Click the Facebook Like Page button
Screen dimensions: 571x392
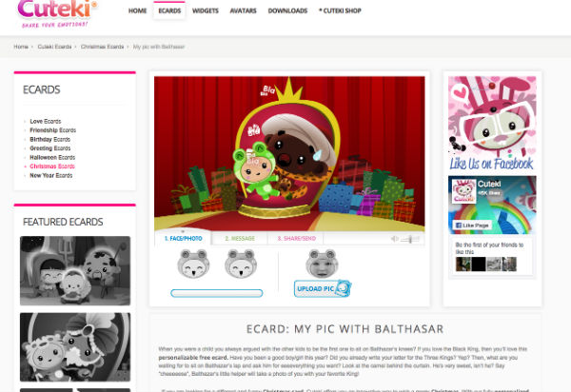tap(474, 225)
